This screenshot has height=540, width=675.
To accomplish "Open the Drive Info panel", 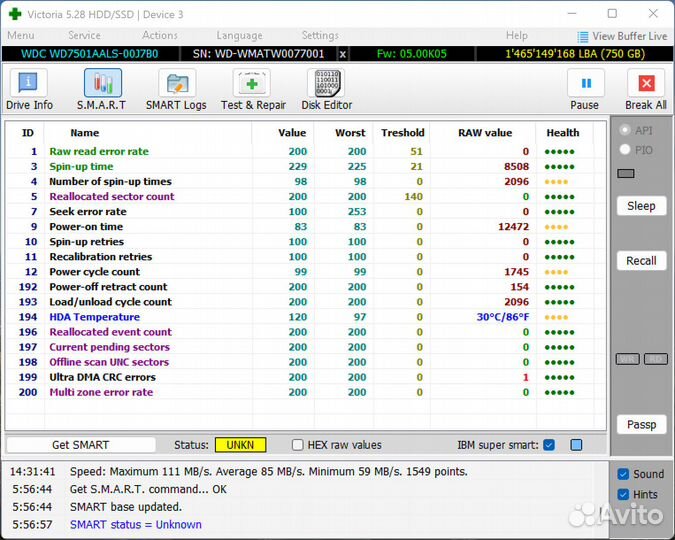I will coord(30,89).
